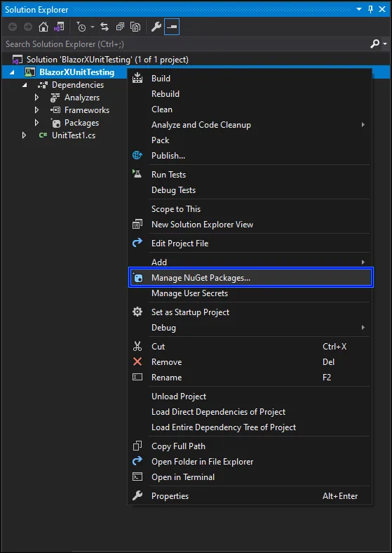Screen dimensions: 392x553
Task: Open search options dropdown arrow
Action: coord(384,44)
